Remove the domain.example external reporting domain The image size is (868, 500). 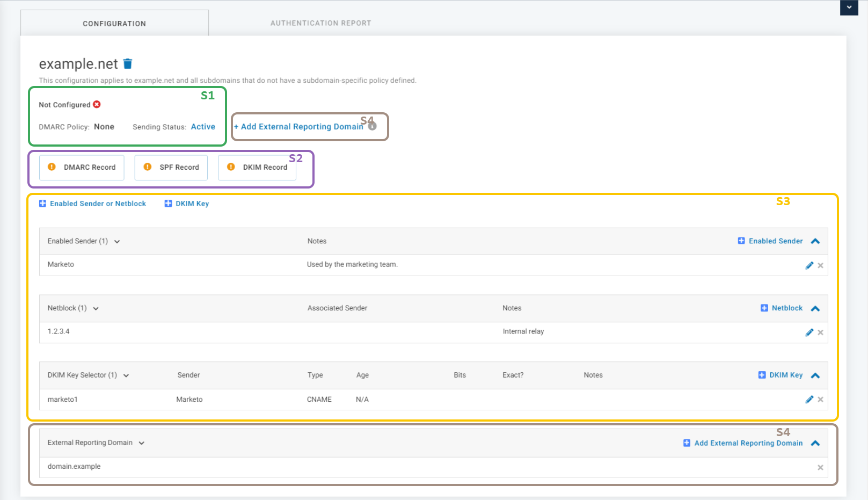click(x=820, y=468)
